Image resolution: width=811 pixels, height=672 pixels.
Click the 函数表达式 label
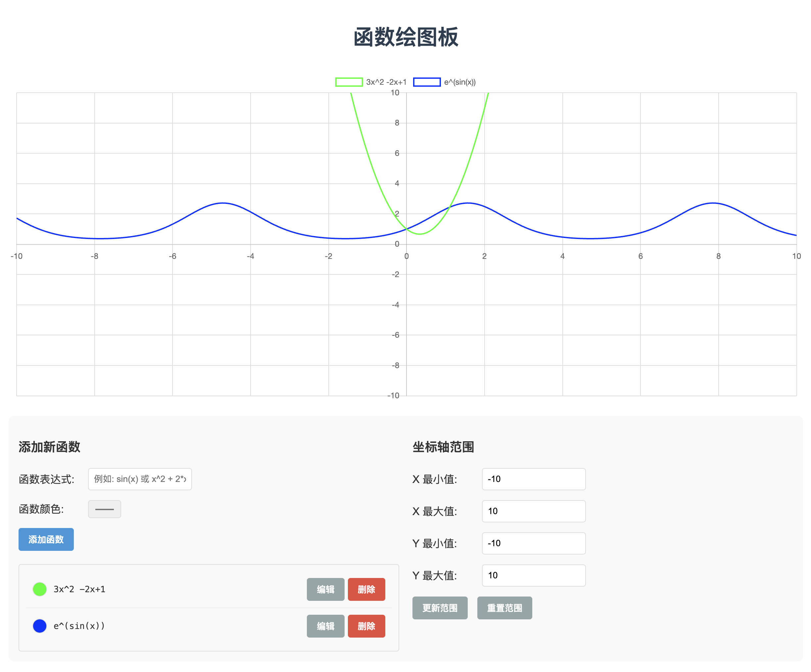[46, 479]
